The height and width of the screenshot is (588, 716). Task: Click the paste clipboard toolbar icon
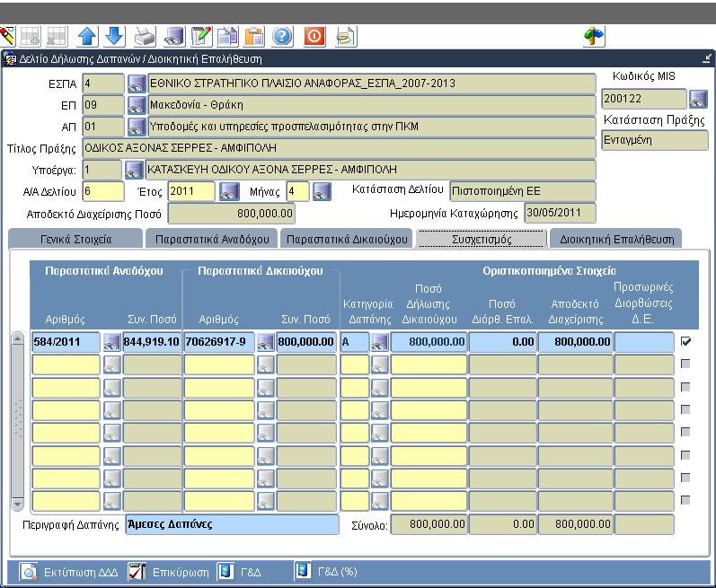254,37
